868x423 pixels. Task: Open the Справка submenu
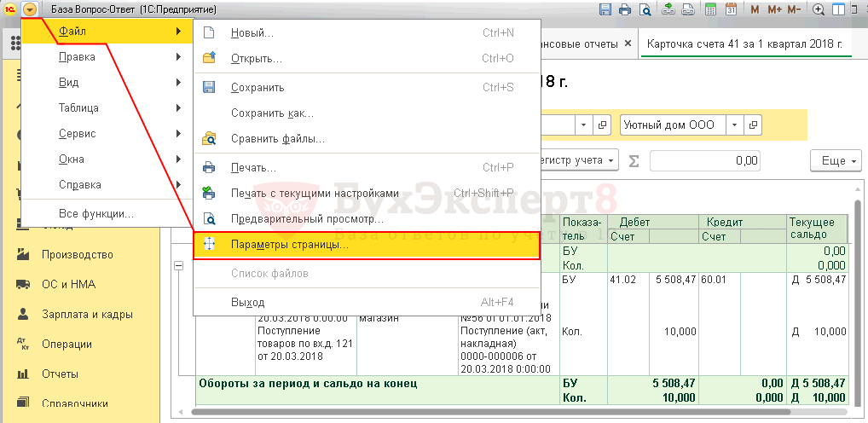[x=107, y=184]
